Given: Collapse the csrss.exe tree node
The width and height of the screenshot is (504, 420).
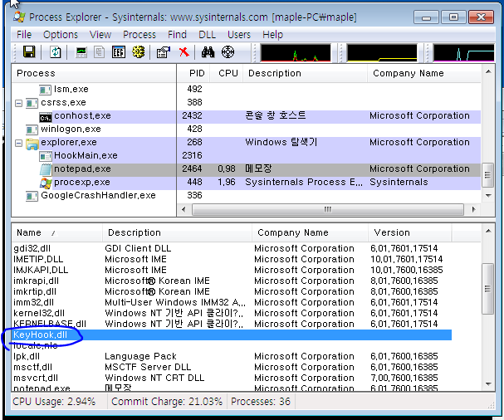Looking at the screenshot, I should 18,103.
